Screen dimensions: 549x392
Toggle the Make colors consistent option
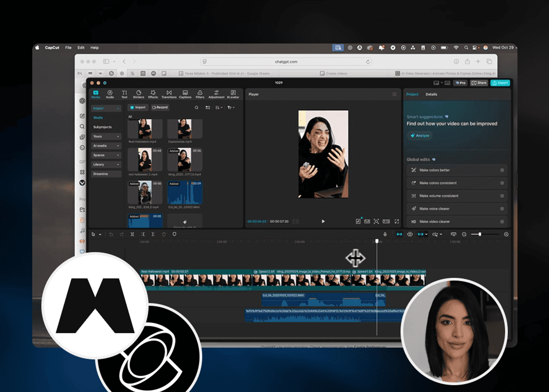coord(502,183)
